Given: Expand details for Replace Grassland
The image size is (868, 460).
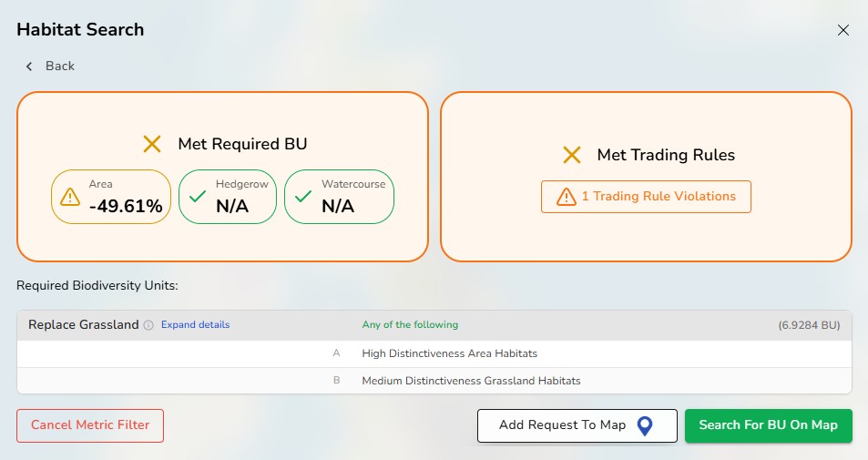Looking at the screenshot, I should [196, 325].
